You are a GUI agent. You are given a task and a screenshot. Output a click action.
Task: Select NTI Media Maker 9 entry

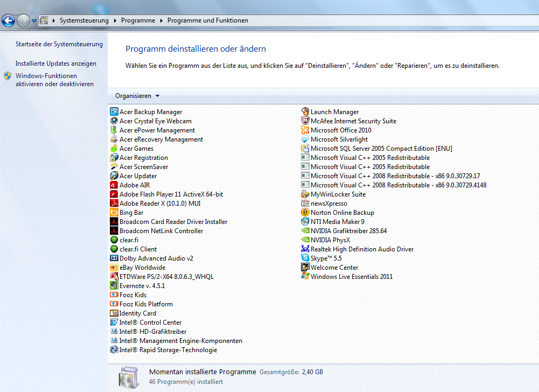pyautogui.click(x=333, y=221)
